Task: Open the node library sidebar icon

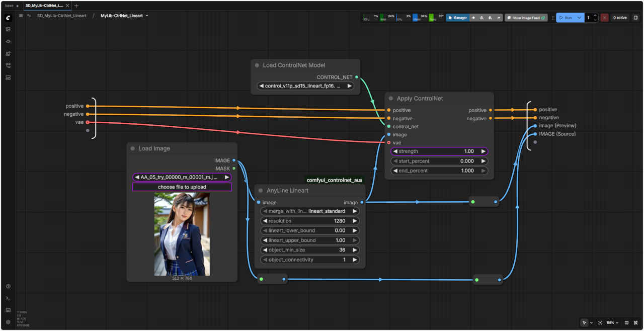Action: click(8, 53)
